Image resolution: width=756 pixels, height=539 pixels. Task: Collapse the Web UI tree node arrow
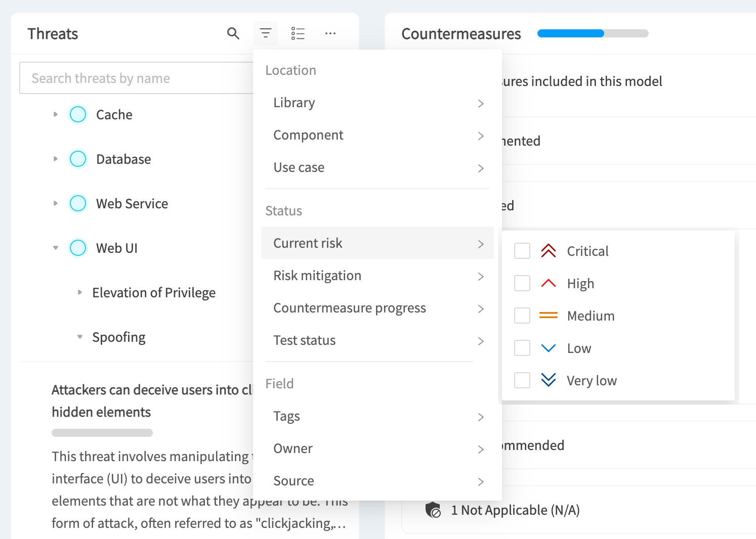pos(56,248)
